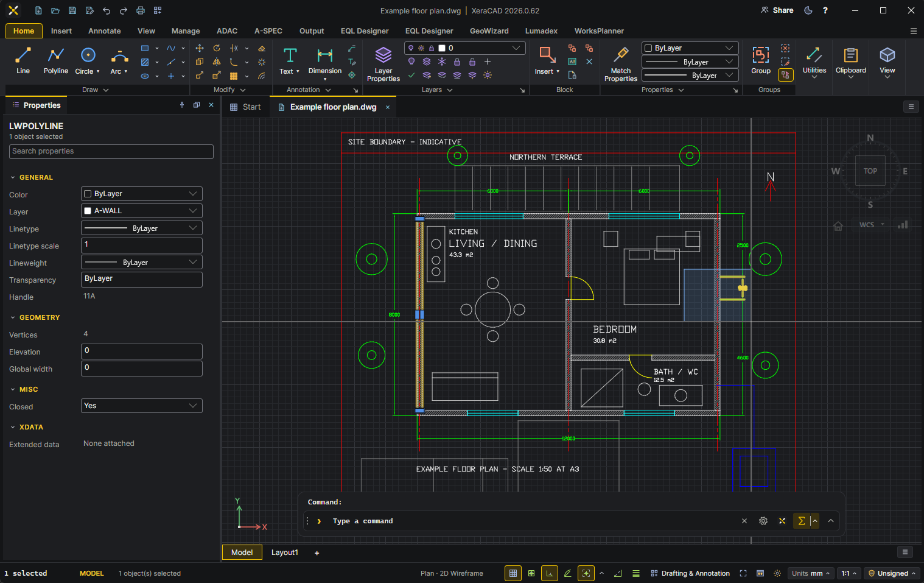Add a Dimension annotation
Image resolution: width=924 pixels, height=583 pixels.
[325, 62]
